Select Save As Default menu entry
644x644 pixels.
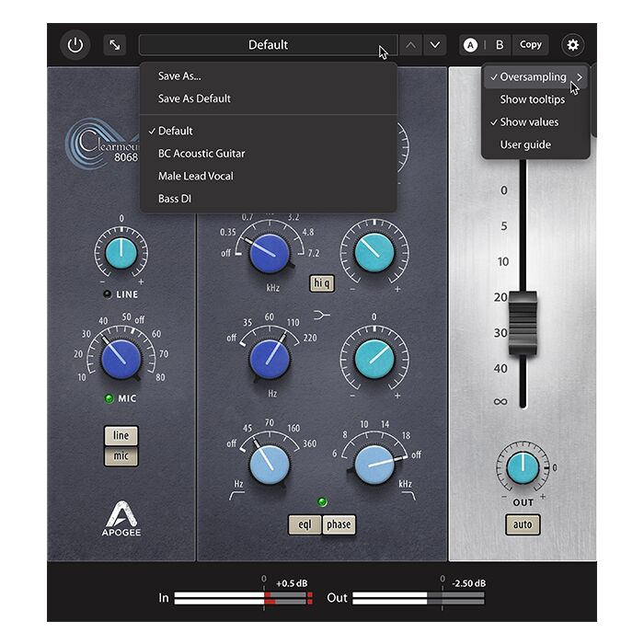[194, 98]
